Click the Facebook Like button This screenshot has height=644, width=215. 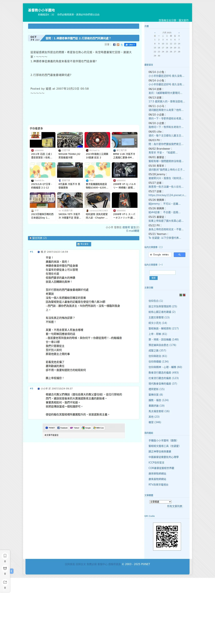coord(130,45)
